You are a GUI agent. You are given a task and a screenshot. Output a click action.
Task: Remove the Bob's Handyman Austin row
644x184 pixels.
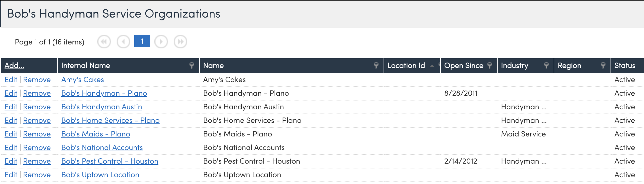coord(37,107)
